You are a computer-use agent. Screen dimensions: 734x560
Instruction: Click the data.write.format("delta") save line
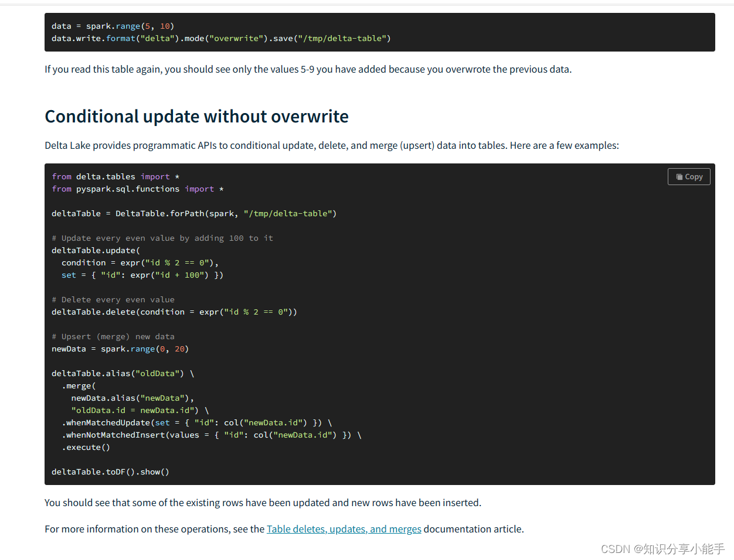coord(221,38)
